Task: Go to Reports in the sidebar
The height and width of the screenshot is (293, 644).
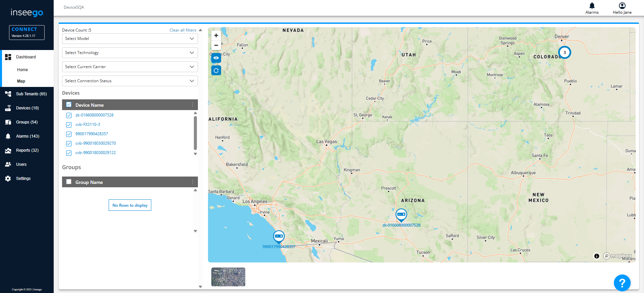Action: click(27, 150)
